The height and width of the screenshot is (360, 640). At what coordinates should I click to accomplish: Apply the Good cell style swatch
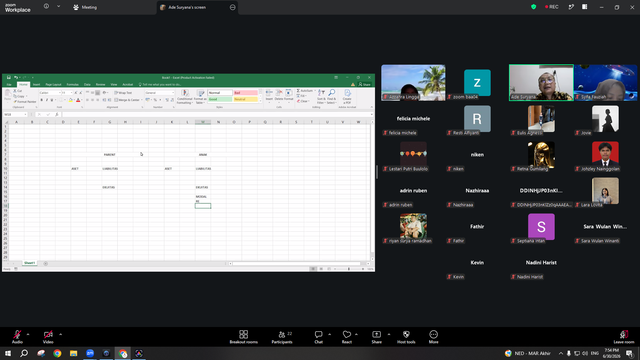pyautogui.click(x=220, y=99)
